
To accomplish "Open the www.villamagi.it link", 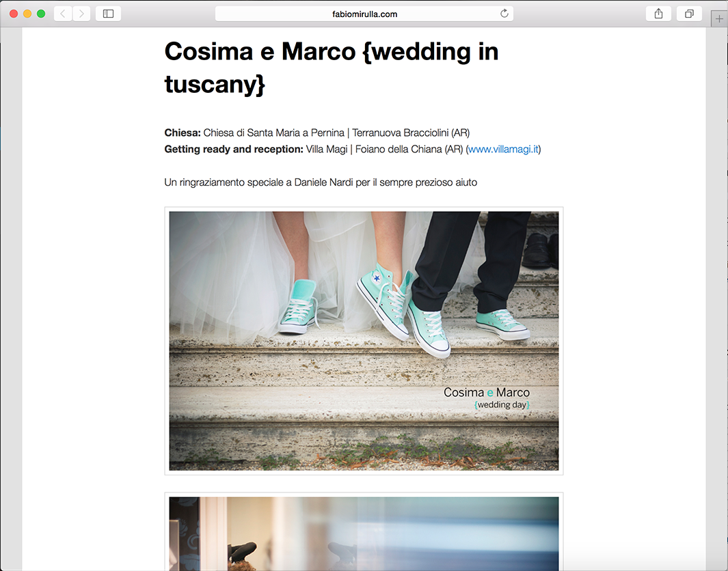I will click(x=503, y=149).
